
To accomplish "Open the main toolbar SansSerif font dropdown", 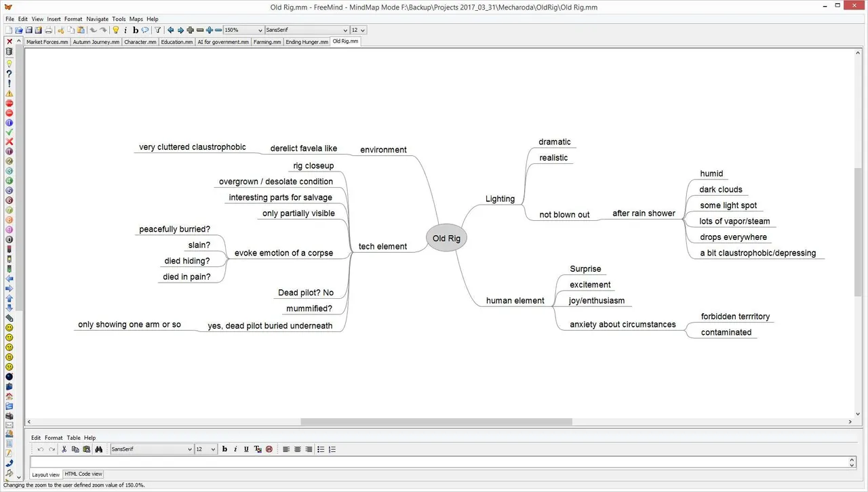I will click(x=307, y=30).
